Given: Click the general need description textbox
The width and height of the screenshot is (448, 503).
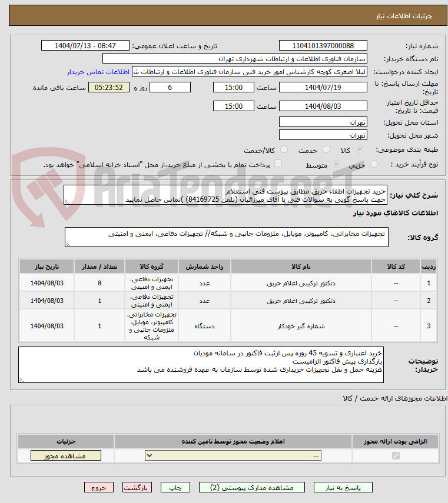Looking at the screenshot, I should pos(225,195).
